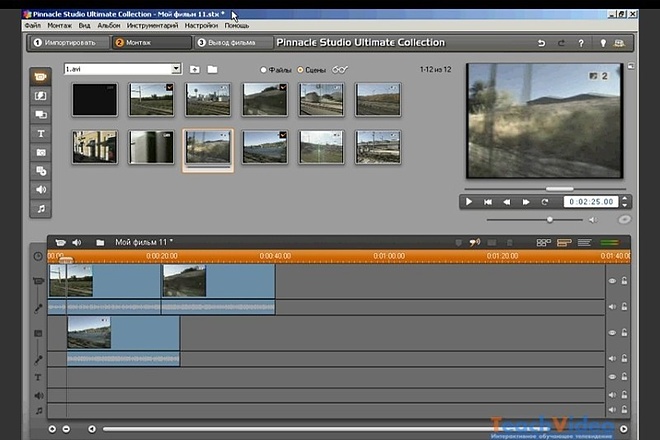660x440 pixels.
Task: Switch to storyboard view icon
Action: [x=543, y=243]
